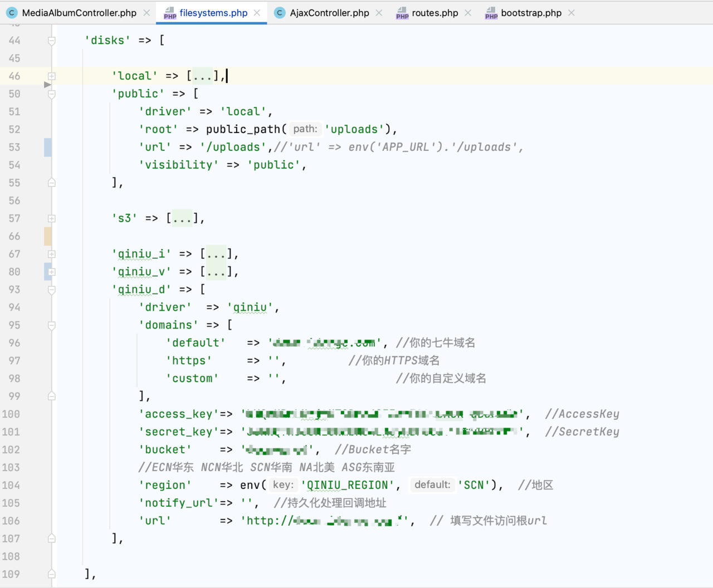Click the orange change marker on line 66
Image resolution: width=713 pixels, height=588 pixels.
(48, 237)
